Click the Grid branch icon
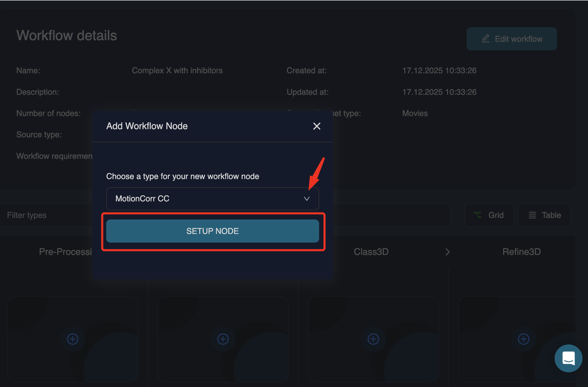 coord(478,215)
